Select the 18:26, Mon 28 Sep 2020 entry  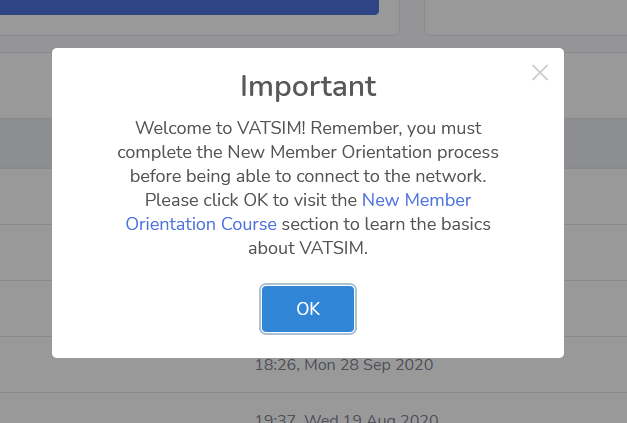click(x=344, y=366)
